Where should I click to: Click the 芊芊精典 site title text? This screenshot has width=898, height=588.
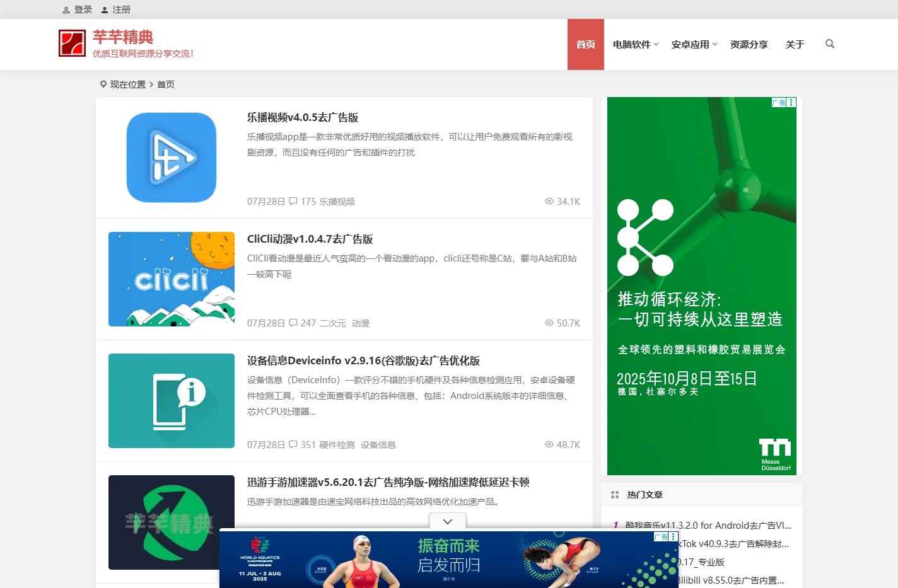(x=123, y=37)
